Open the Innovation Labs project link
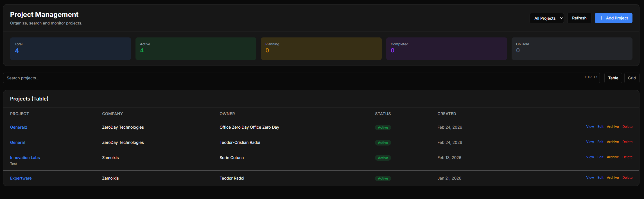This screenshot has height=199, width=644. coord(25,158)
